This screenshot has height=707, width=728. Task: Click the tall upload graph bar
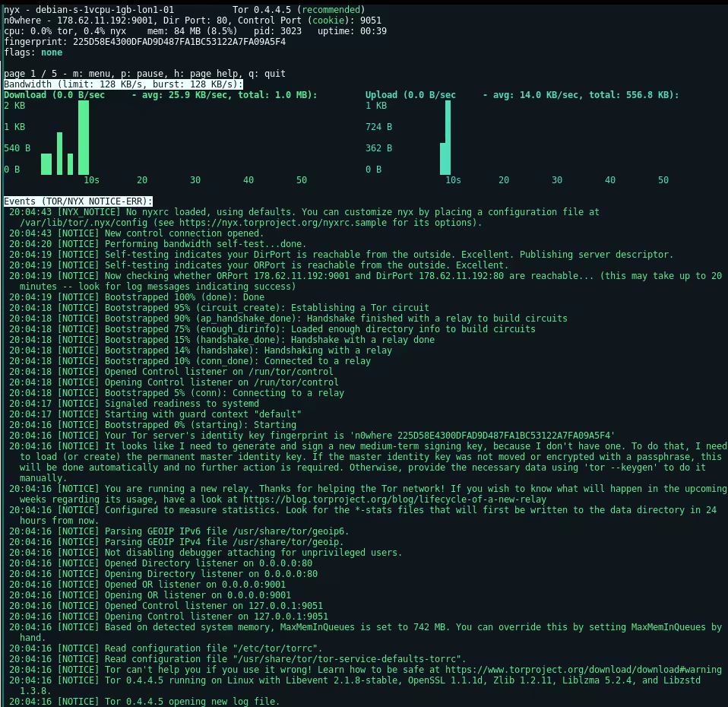[448, 137]
